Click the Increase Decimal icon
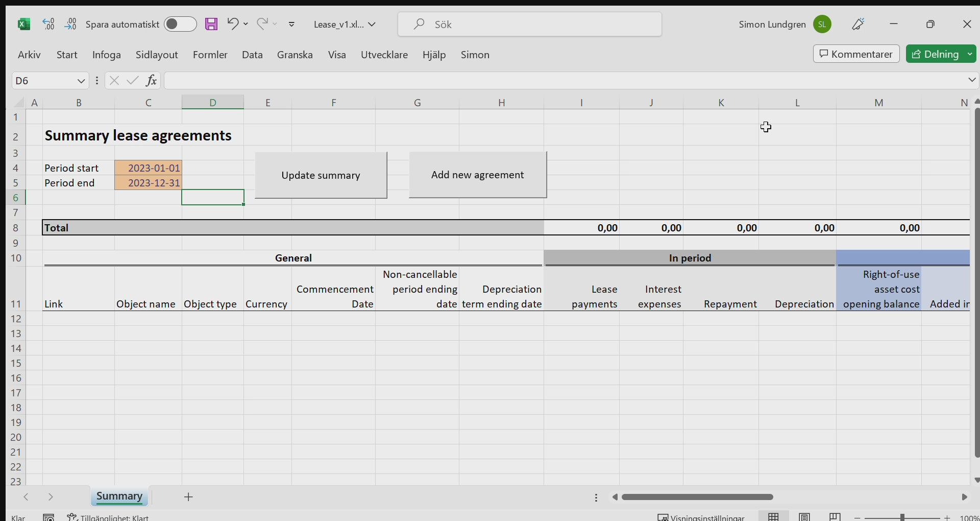This screenshot has width=980, height=521. (48, 24)
